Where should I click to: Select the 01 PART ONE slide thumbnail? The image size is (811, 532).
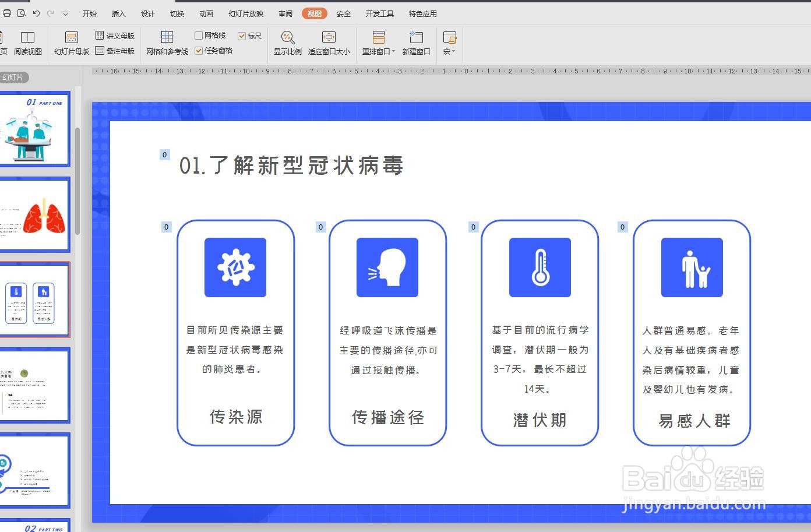pos(35,129)
